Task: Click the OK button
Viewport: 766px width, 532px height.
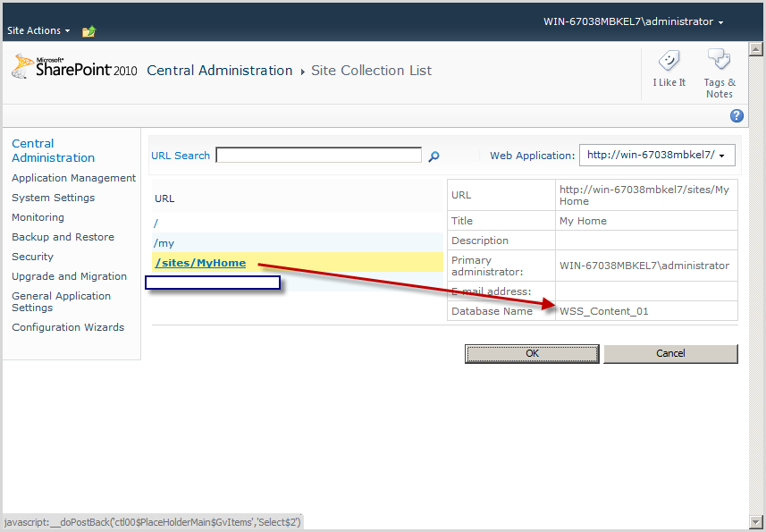Action: pyautogui.click(x=532, y=354)
